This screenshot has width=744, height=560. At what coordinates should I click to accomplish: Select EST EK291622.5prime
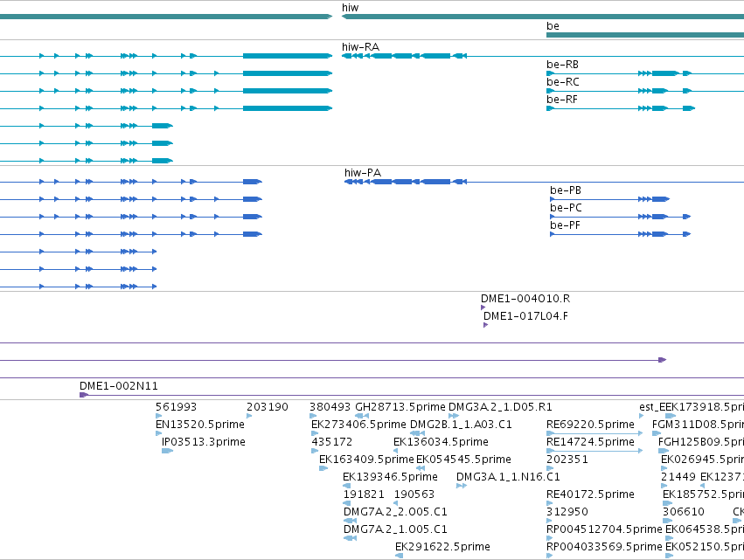pos(442,547)
